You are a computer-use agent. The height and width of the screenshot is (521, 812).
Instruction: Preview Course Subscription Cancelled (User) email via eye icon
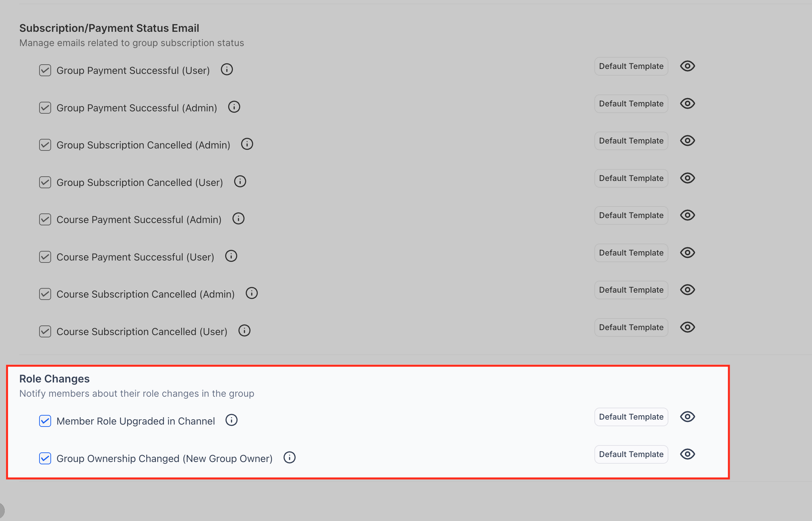pyautogui.click(x=687, y=327)
